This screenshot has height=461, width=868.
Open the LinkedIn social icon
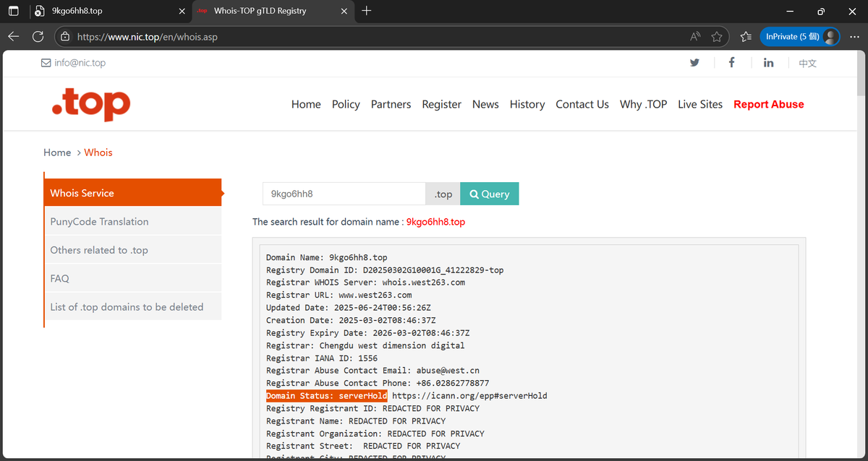[x=768, y=63]
